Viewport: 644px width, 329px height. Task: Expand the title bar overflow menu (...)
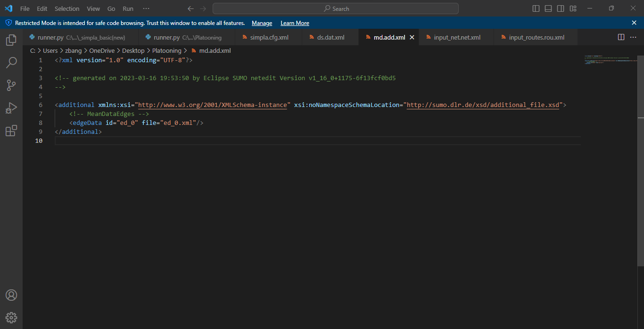pos(146,8)
